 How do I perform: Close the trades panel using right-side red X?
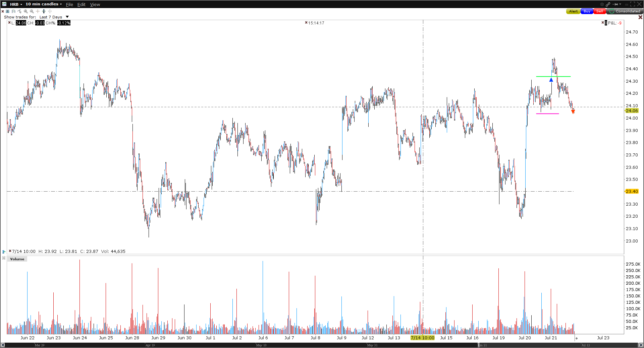[640, 17]
